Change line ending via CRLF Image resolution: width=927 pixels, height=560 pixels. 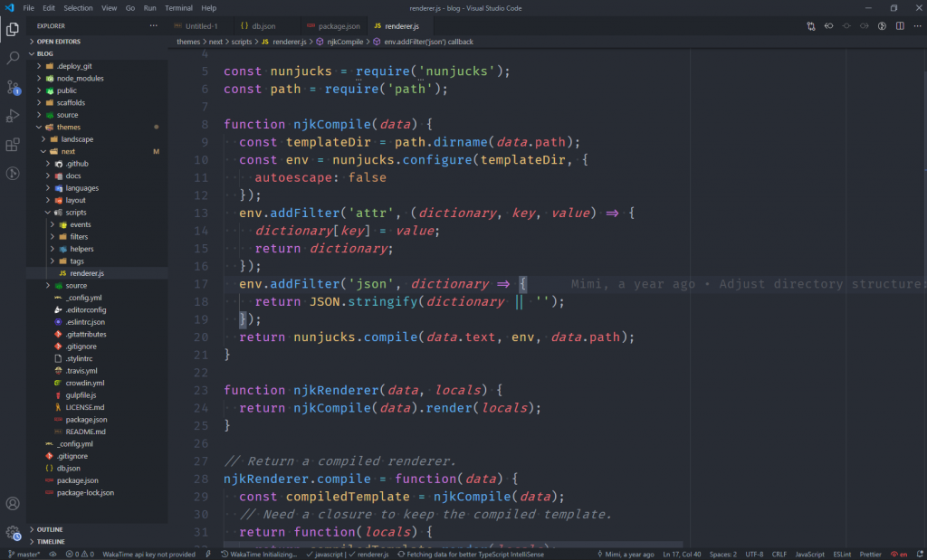(x=779, y=554)
